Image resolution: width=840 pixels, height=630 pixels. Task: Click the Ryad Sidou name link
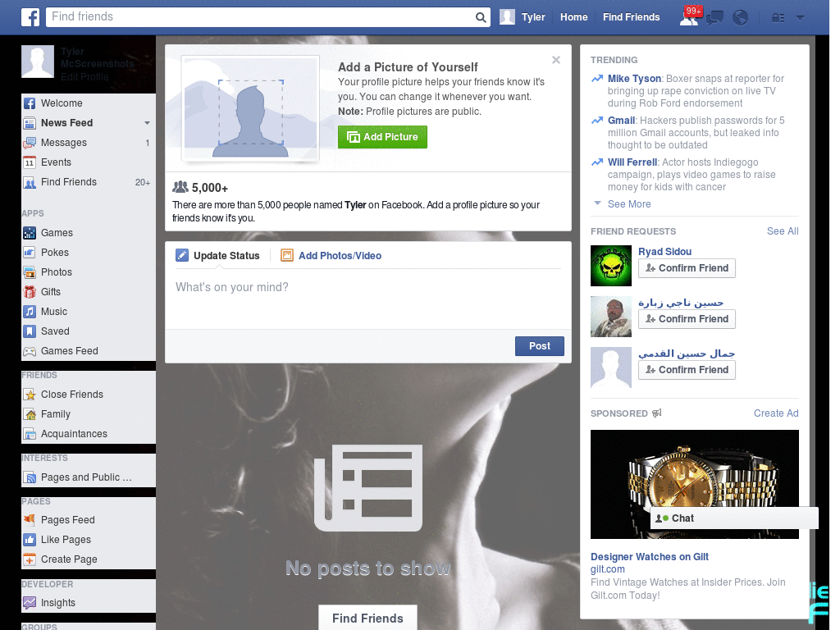point(664,252)
